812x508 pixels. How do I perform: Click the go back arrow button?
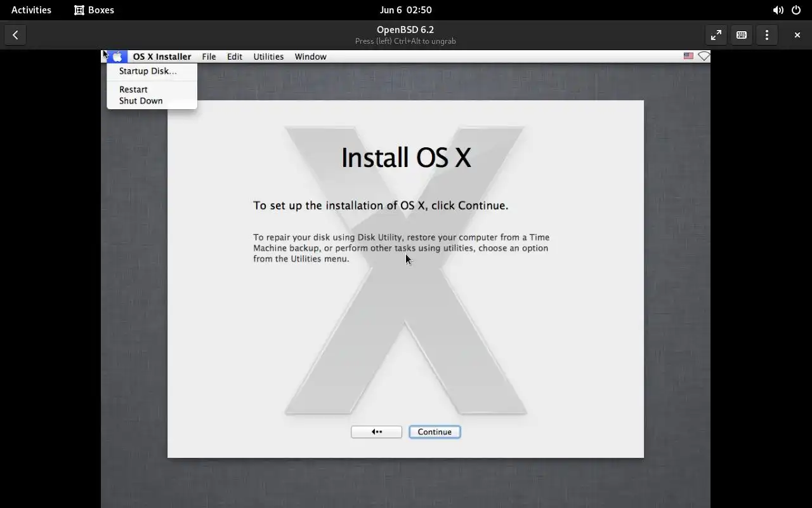pyautogui.click(x=376, y=432)
